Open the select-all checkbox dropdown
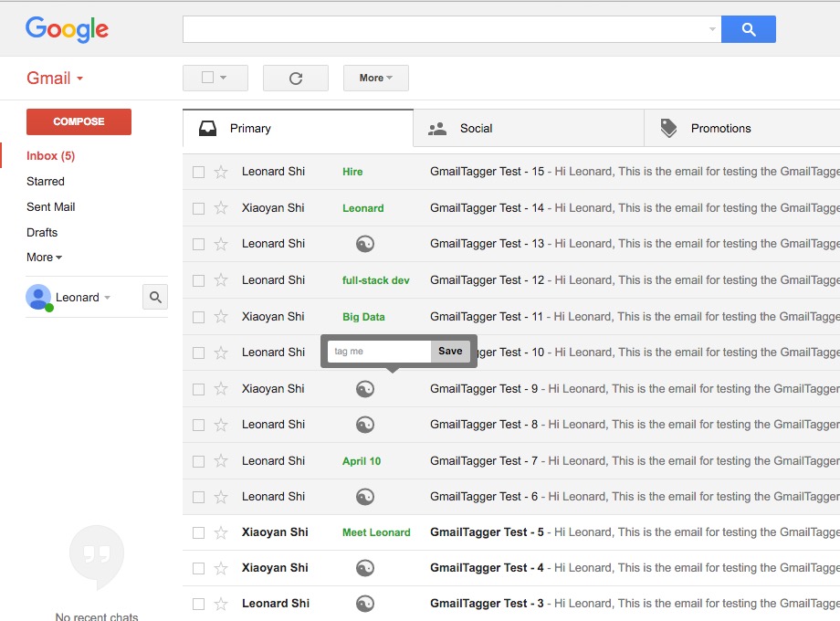The image size is (840, 621). [x=224, y=78]
